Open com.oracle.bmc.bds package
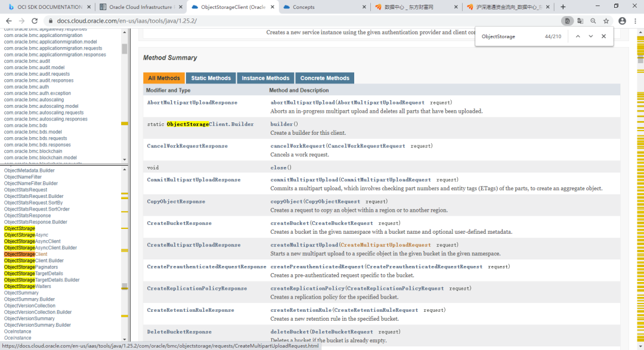 point(26,125)
